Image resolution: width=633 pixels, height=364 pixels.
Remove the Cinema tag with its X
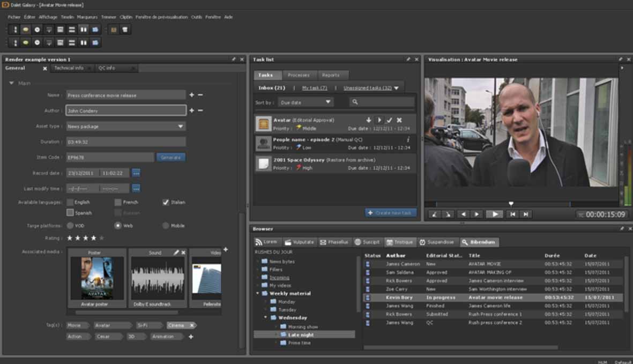click(192, 325)
